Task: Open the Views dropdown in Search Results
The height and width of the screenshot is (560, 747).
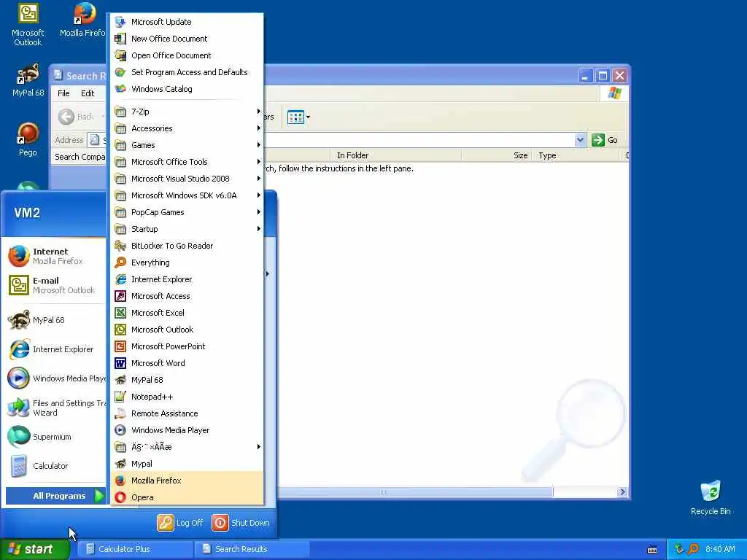Action: pos(298,117)
